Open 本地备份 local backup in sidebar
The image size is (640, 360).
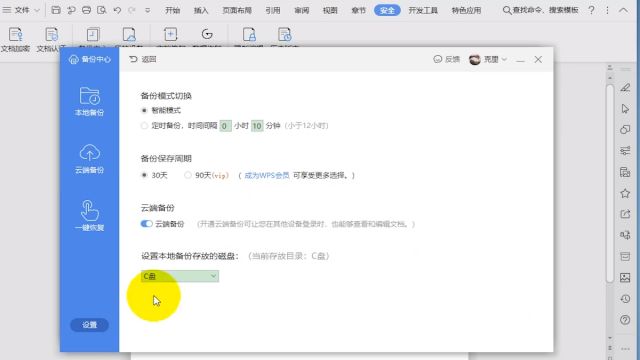pos(89,102)
